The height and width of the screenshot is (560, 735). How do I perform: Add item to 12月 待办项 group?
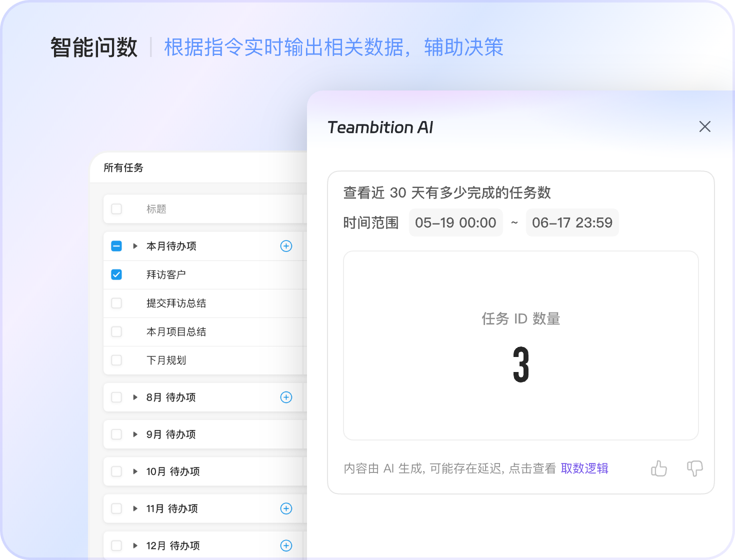[x=286, y=545]
